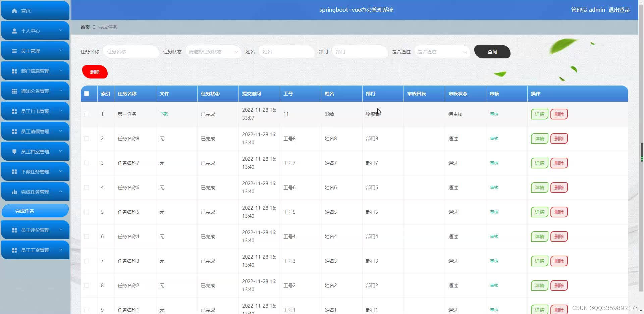
Task: Click 审核 link in 任务名称5 row
Action: coord(494,212)
